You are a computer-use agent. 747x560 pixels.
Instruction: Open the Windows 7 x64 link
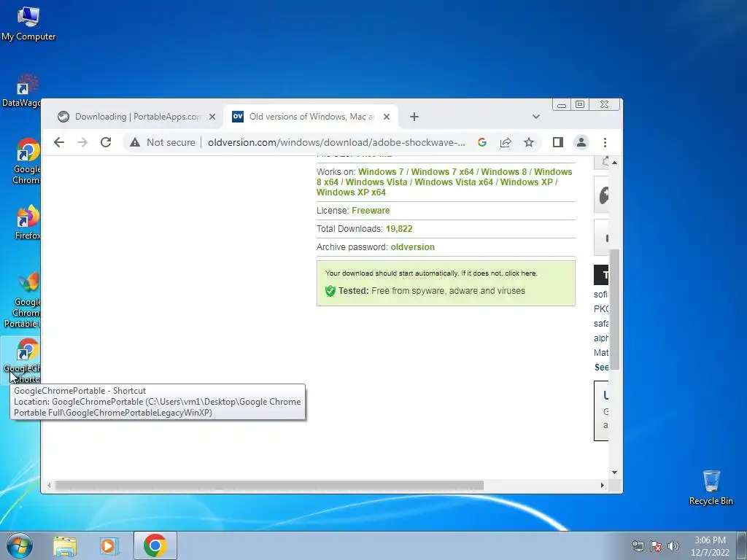[442, 172]
